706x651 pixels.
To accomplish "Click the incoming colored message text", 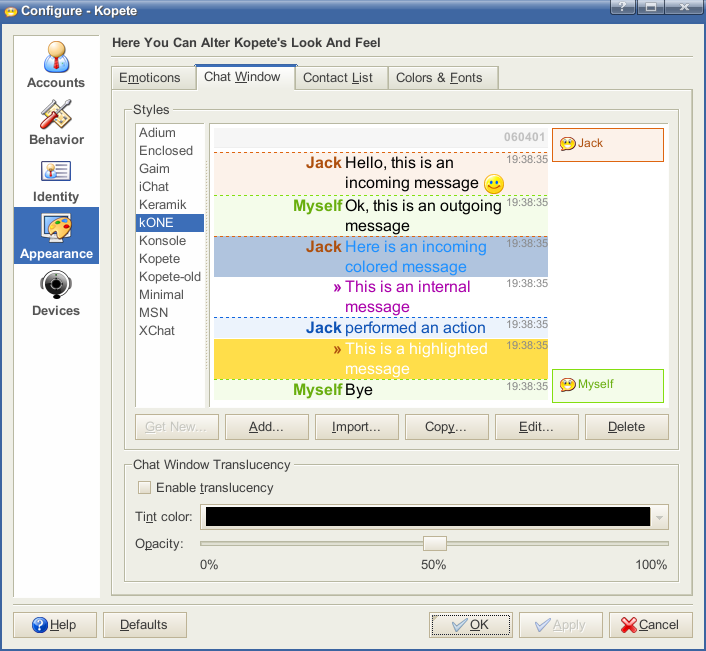I will tap(416, 257).
